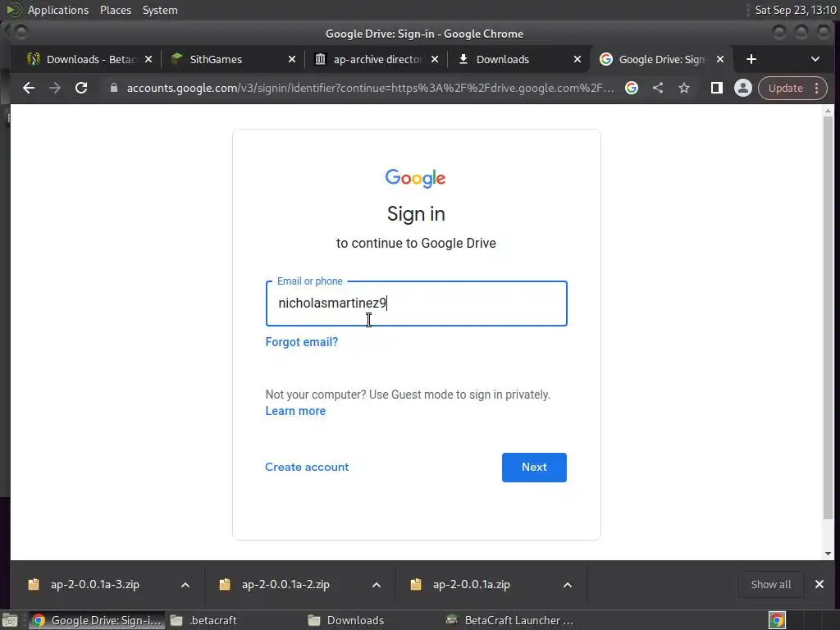This screenshot has width=840, height=630.
Task: Open the side panel icon
Action: point(717,88)
